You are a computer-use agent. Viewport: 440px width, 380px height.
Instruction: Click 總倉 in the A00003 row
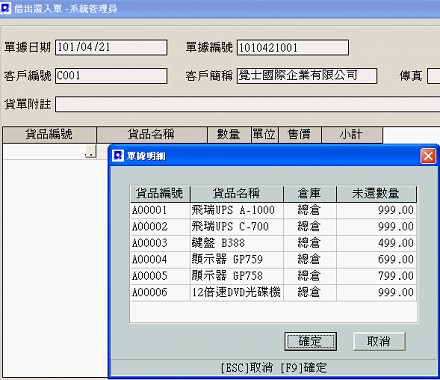(310, 243)
